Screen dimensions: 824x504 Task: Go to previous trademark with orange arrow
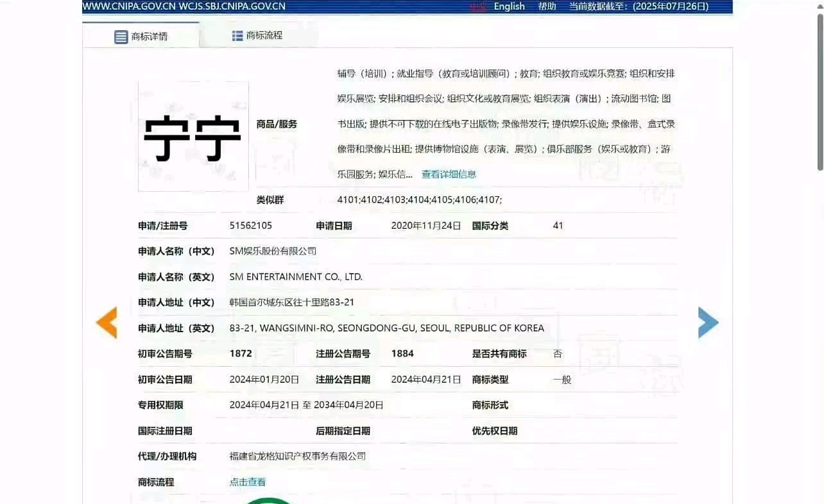coord(107,323)
